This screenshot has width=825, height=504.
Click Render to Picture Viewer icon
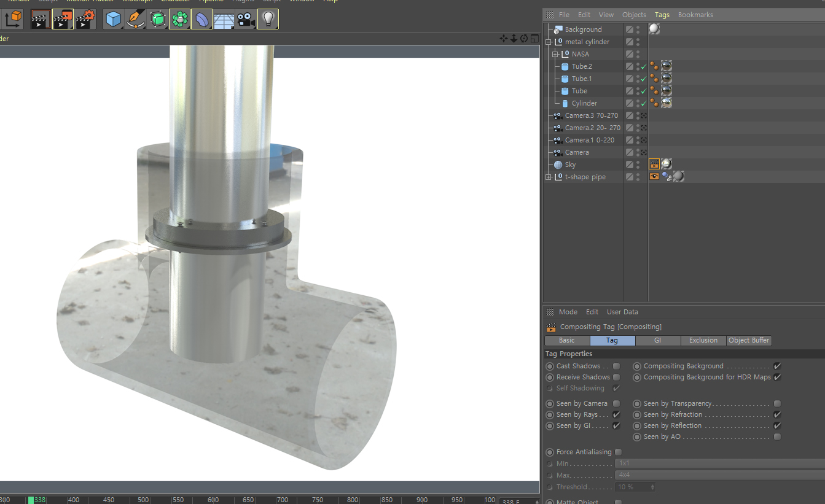point(63,19)
